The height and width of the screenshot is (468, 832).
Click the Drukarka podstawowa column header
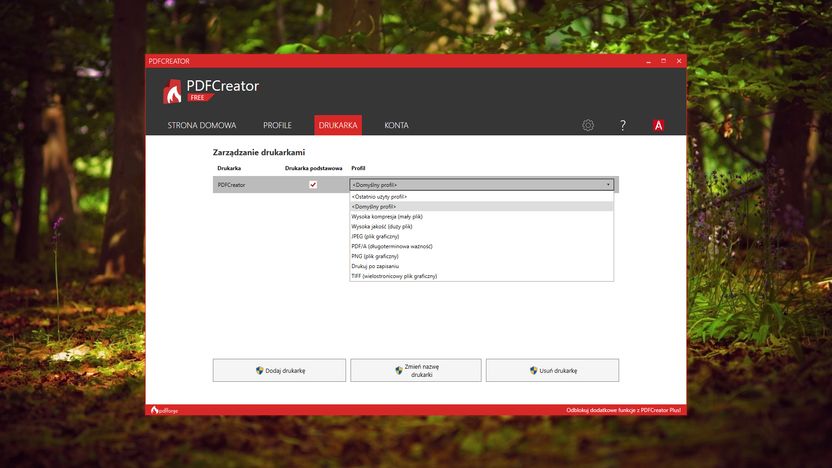coord(314,168)
